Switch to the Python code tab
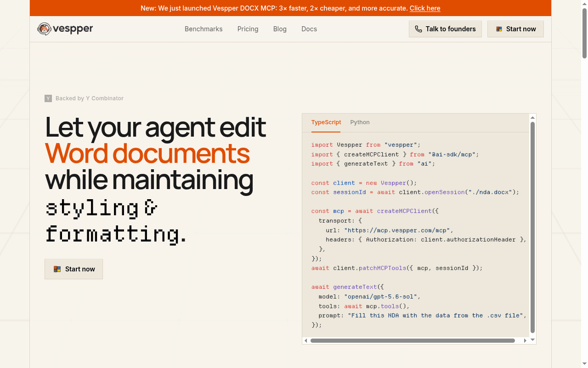Viewport: 588px width, 368px height. point(360,122)
